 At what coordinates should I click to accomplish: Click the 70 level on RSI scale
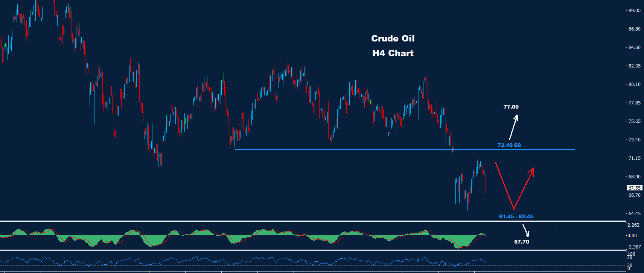(x=630, y=257)
